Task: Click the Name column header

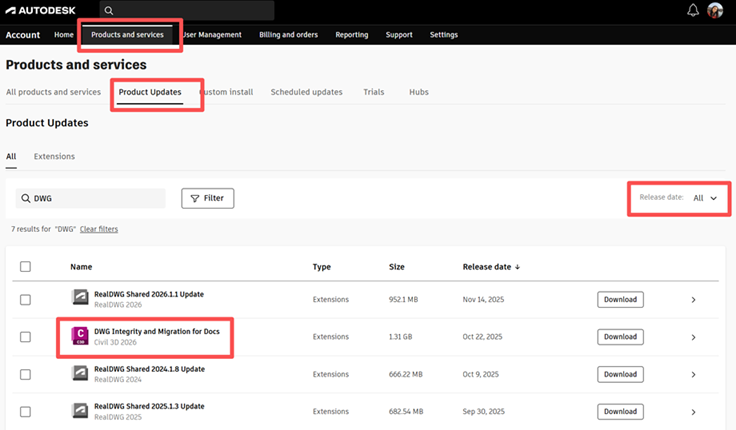Action: pos(81,267)
